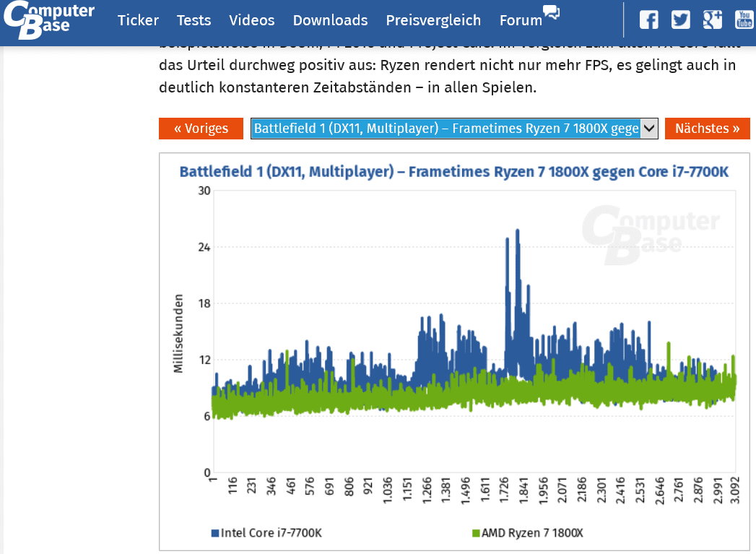Toggle AMD Ryzen 7 1800X legend entry
Screen dimensions: 756x554
tap(527, 533)
